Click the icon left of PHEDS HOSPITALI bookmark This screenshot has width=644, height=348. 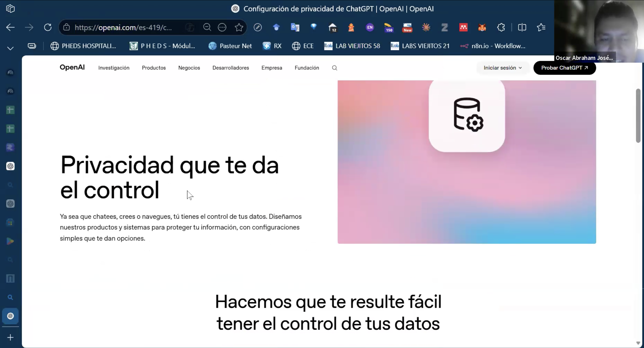[x=32, y=46]
